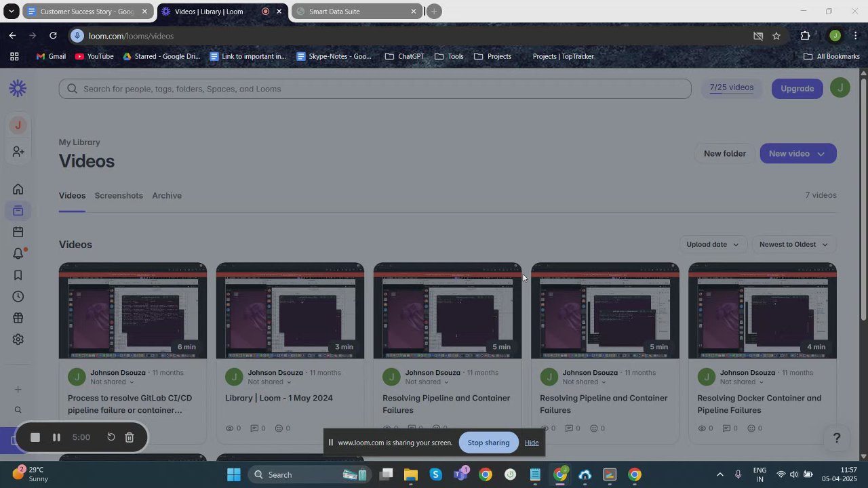Go to Home in the Loom sidebar
868x488 pixels.
click(18, 189)
